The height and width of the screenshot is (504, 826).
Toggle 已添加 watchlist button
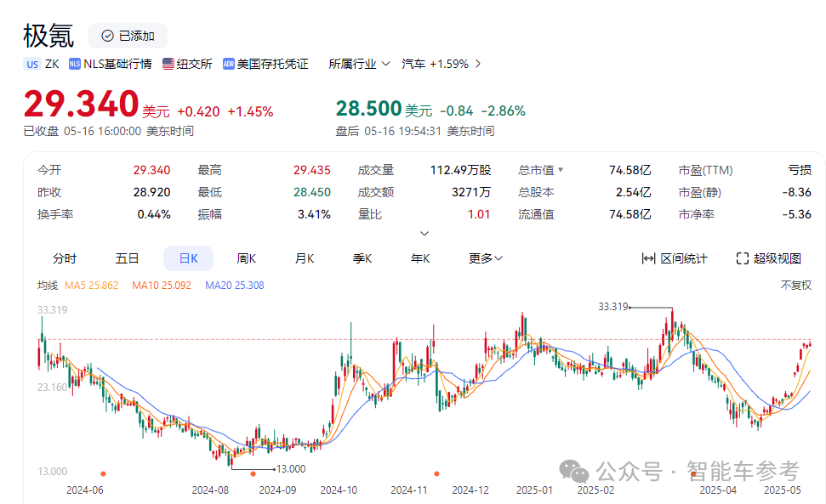tap(128, 36)
